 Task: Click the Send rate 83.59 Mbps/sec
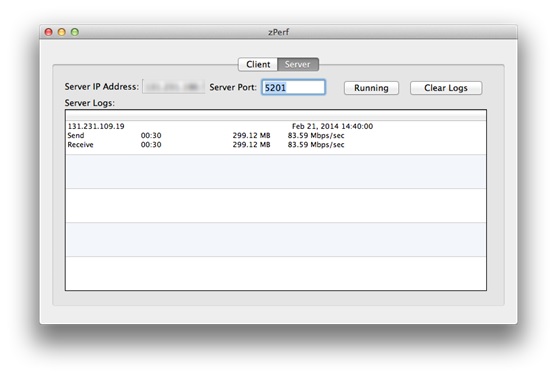(316, 135)
